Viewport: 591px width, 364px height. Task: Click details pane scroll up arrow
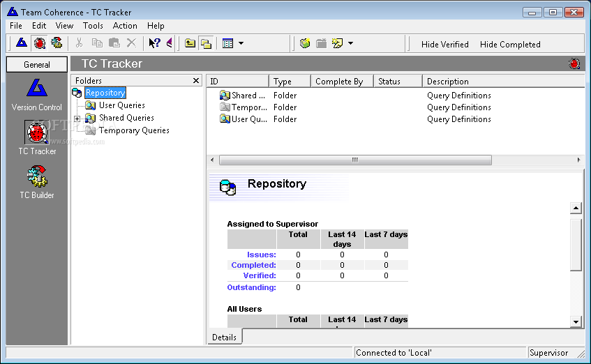coord(576,208)
